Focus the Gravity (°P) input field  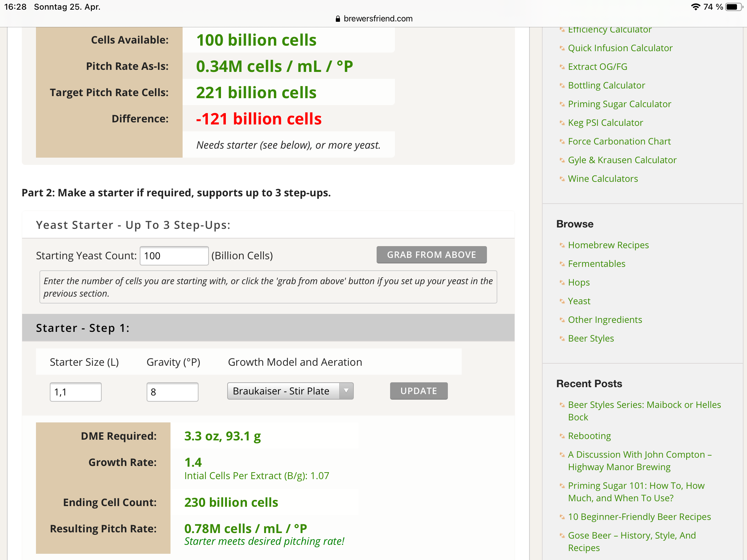click(x=172, y=392)
